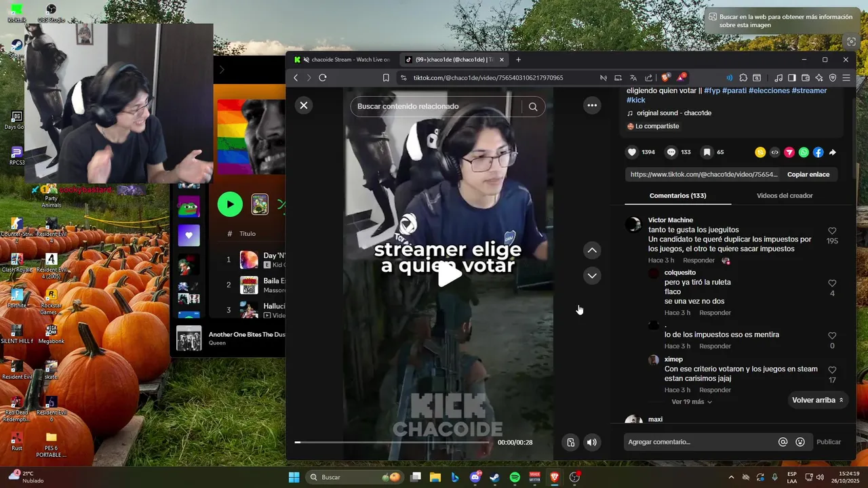Click 'Copiar enlace' button
This screenshot has width=868, height=488.
pyautogui.click(x=808, y=174)
